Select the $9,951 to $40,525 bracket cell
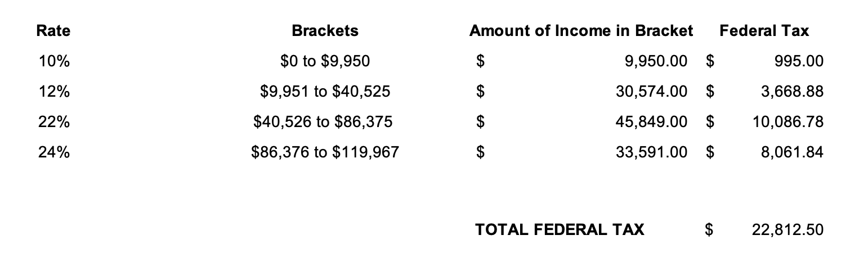868x253 pixels. [325, 92]
